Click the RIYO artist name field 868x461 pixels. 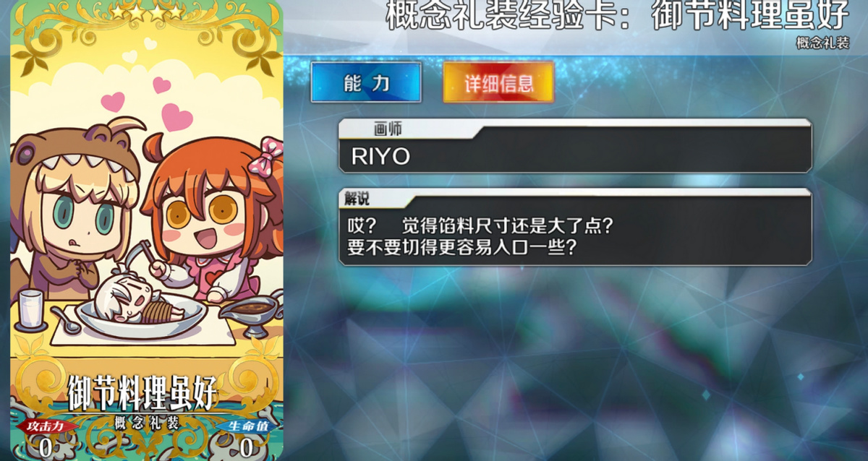575,157
